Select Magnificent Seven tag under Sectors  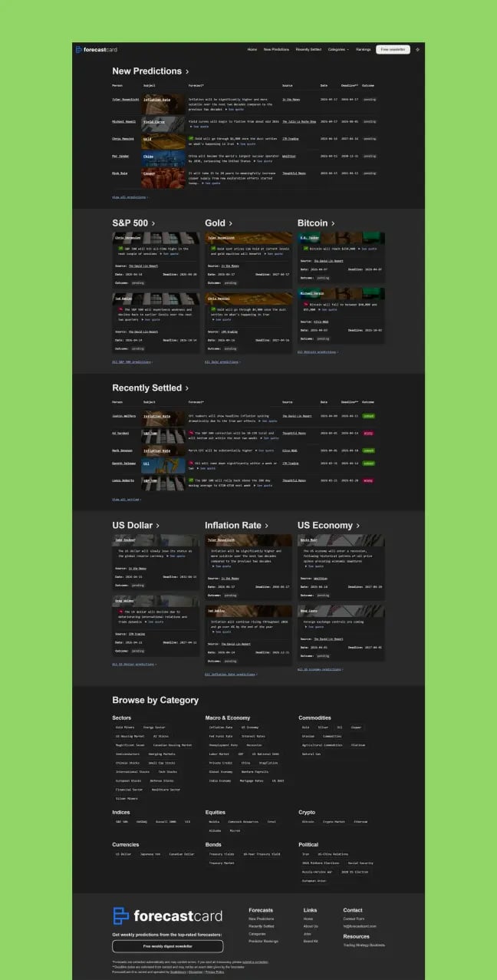[x=130, y=745]
